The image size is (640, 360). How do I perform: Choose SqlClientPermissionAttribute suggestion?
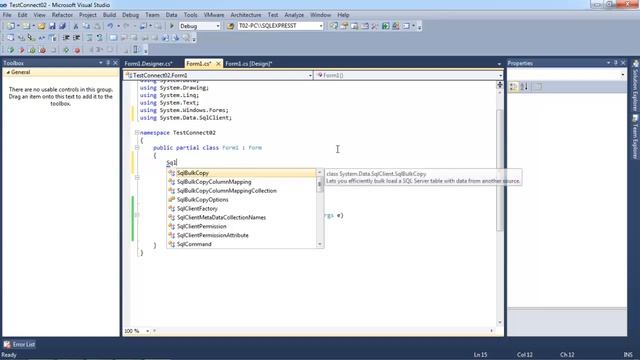tap(242, 236)
